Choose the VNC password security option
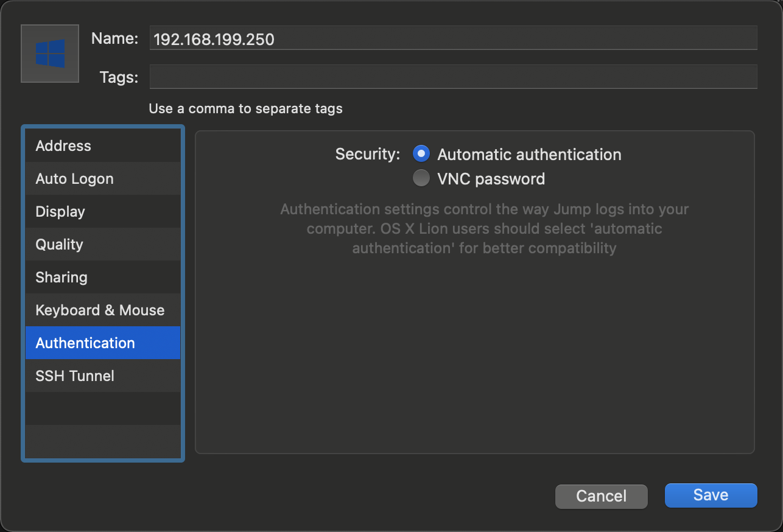This screenshot has width=783, height=532. 421,178
